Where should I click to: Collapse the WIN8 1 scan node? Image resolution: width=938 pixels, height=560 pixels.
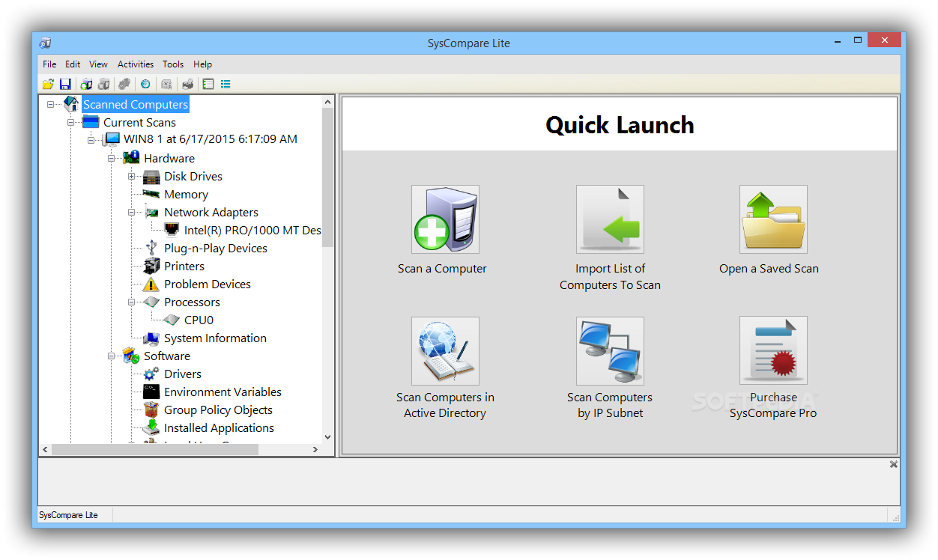[91, 140]
